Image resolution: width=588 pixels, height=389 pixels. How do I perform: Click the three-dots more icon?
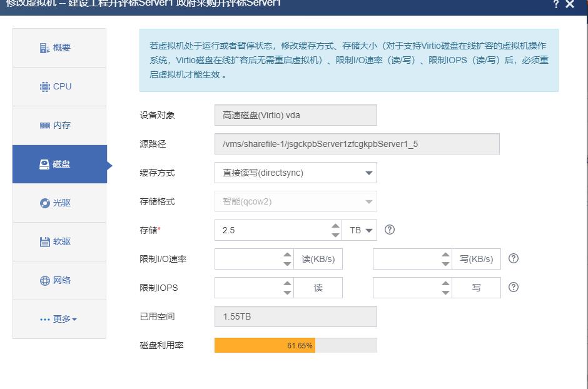[x=44, y=320]
